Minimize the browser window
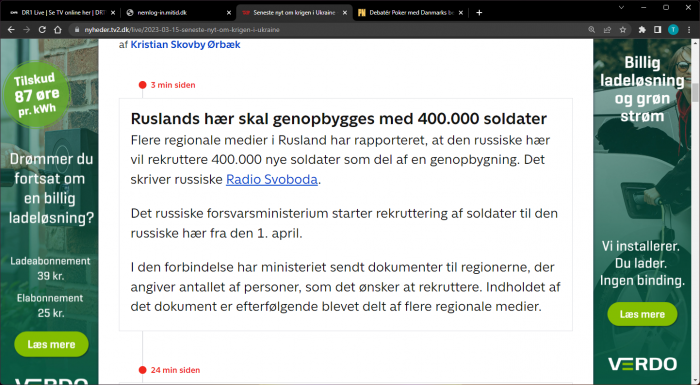Screen dimensions: 700x385 pos(644,8)
